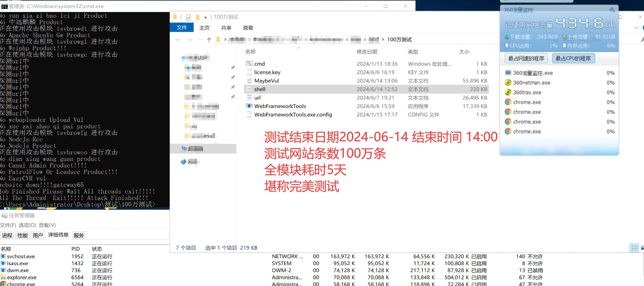This screenshot has height=286, width=644.
Task: Click the 360tray.exe program icon
Action: [508, 92]
